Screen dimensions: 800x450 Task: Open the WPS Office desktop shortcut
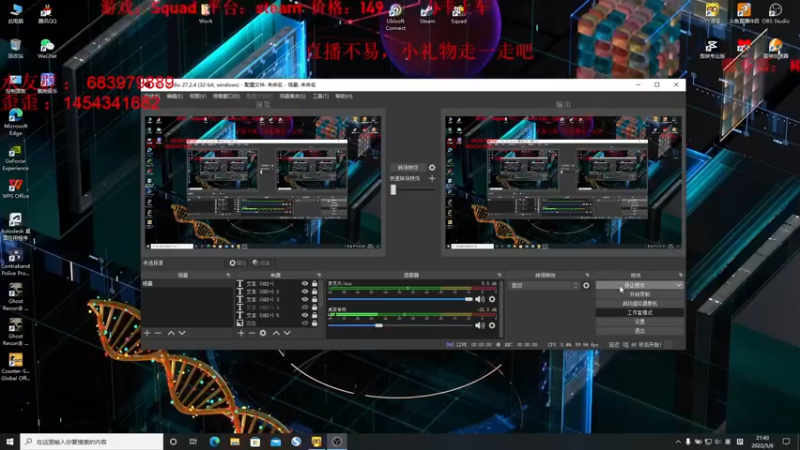pyautogui.click(x=15, y=189)
